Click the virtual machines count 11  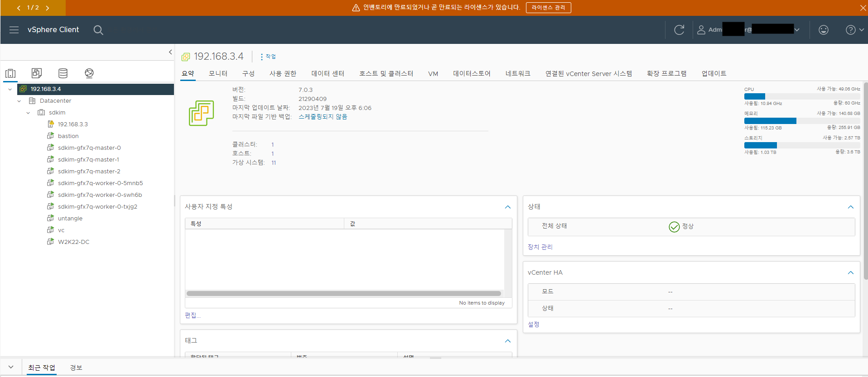coord(274,162)
